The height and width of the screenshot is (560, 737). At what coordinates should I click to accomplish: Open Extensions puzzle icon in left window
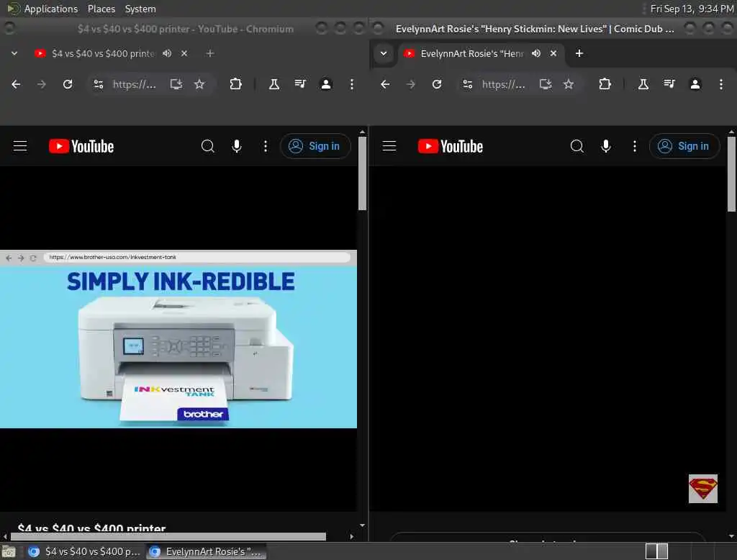coord(235,84)
